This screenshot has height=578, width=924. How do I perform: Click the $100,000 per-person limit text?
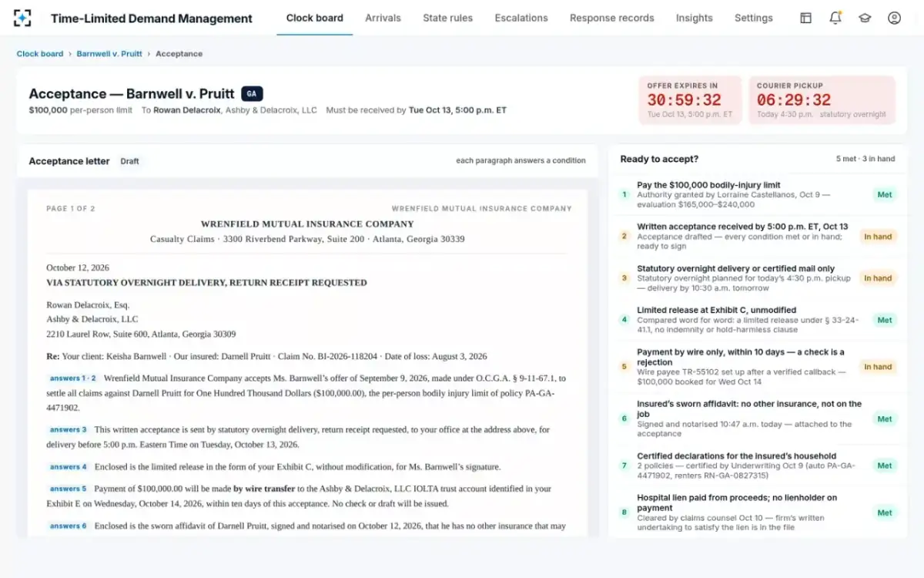click(80, 110)
